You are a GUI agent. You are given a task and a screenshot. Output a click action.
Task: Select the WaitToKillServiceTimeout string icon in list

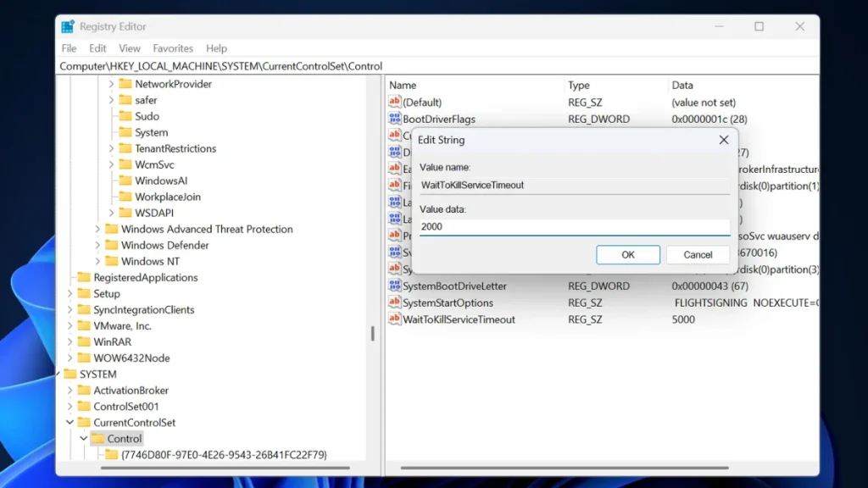pyautogui.click(x=394, y=319)
